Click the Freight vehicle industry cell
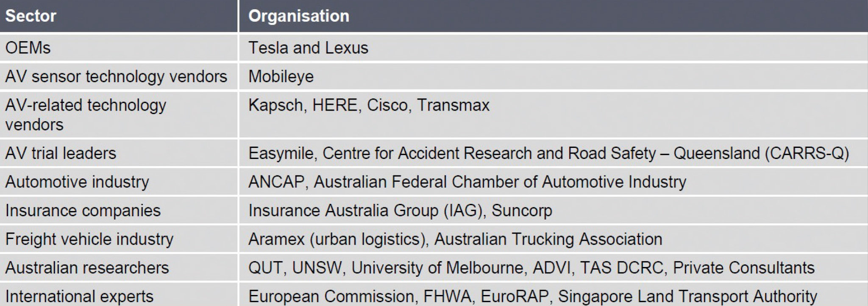This screenshot has width=868, height=306. pos(119,239)
